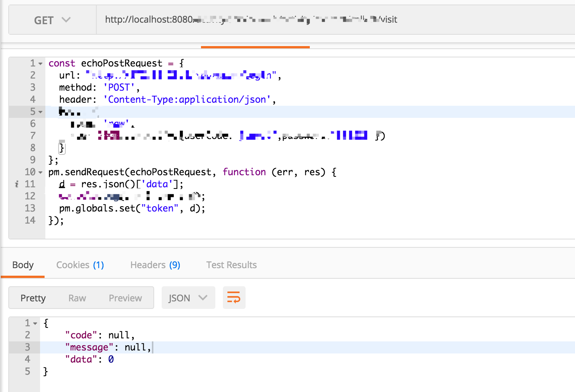Click the null value after "message"

[x=135, y=347]
